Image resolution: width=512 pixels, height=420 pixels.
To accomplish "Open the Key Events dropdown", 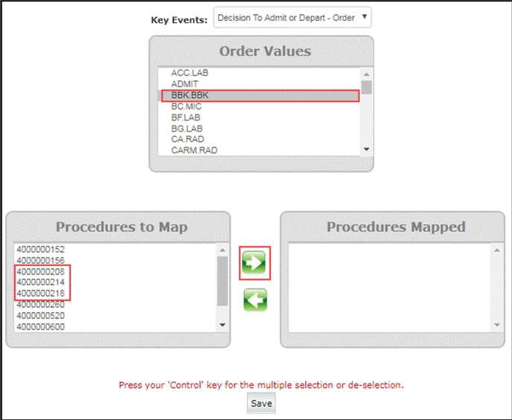I will pyautogui.click(x=292, y=18).
